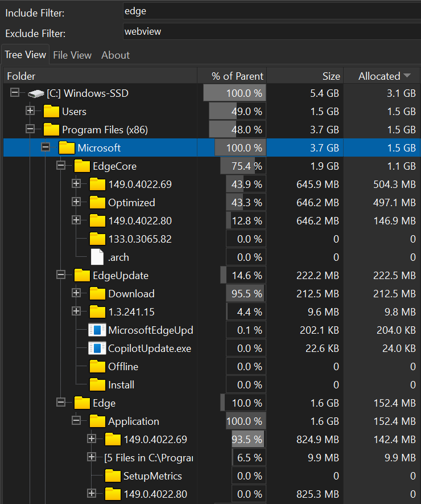Click the 825.3 MB size value
The width and height of the screenshot is (421, 504).
pyautogui.click(x=317, y=494)
